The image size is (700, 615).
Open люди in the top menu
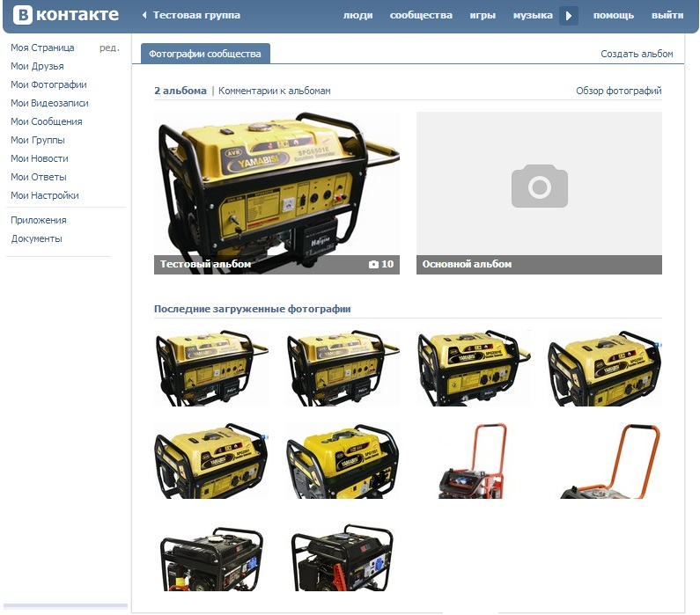pos(357,16)
